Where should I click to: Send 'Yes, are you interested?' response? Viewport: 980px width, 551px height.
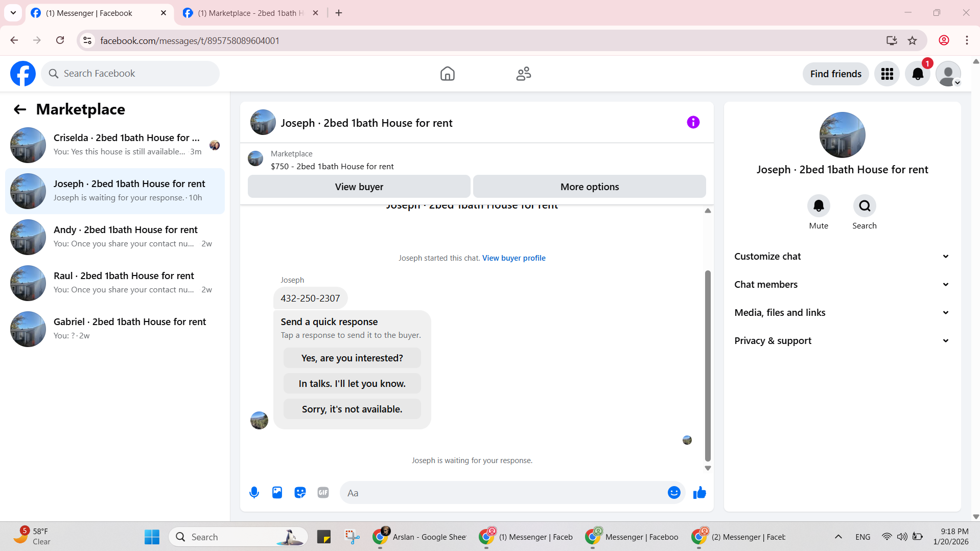coord(352,358)
